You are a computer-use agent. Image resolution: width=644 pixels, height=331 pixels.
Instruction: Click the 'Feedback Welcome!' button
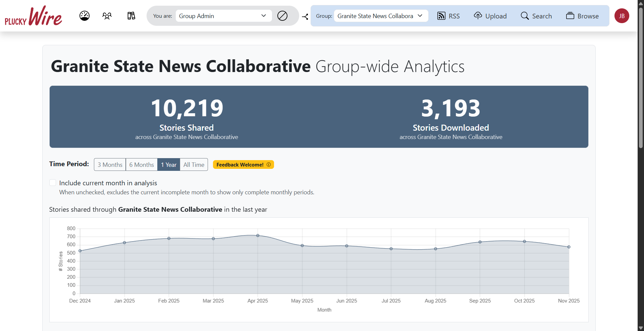pyautogui.click(x=243, y=164)
